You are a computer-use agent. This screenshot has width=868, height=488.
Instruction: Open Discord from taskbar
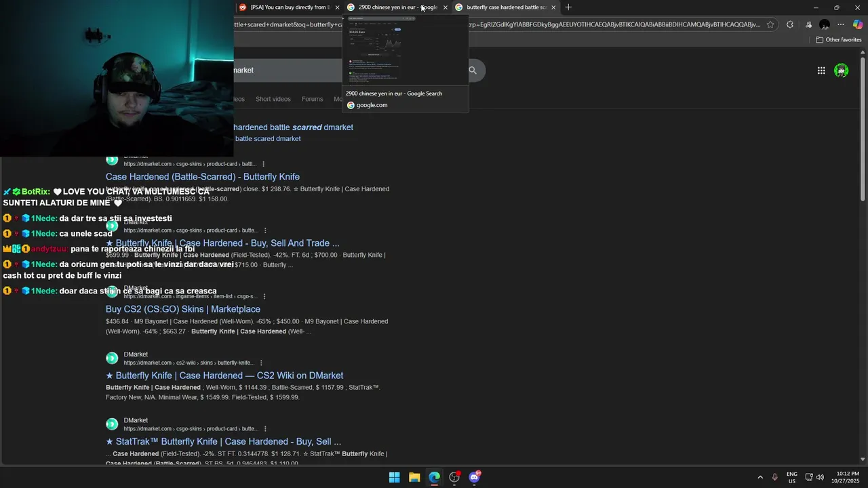[474, 477]
